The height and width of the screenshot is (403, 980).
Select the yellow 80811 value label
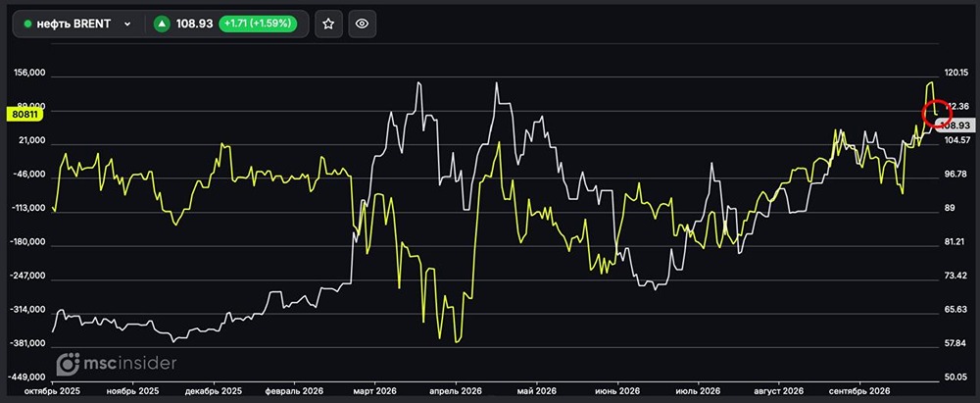24,115
